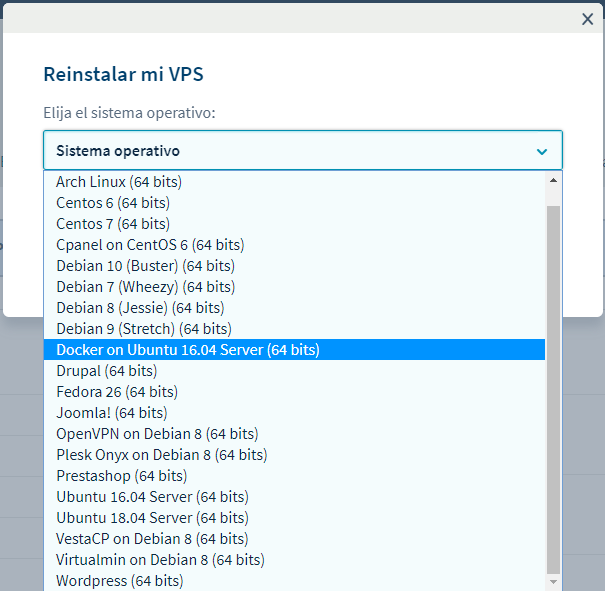Choose Debian 10 (Buster) option
The width and height of the screenshot is (605, 591).
(294, 266)
